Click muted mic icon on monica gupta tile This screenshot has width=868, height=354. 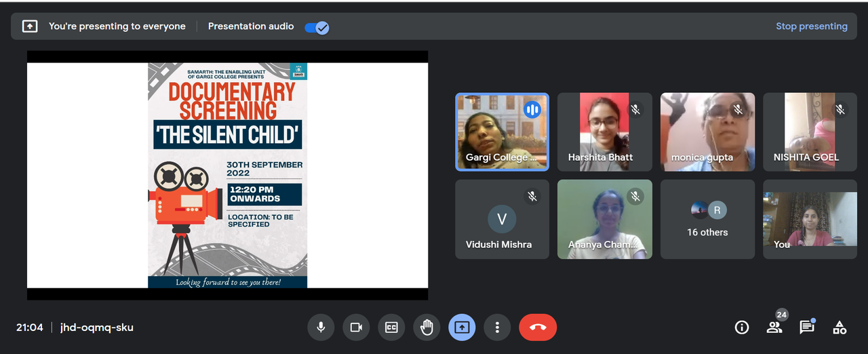(x=738, y=109)
